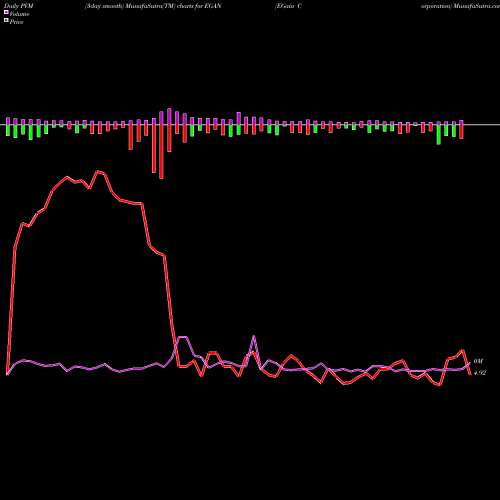Select the 'Volume' legend label

[19, 14]
